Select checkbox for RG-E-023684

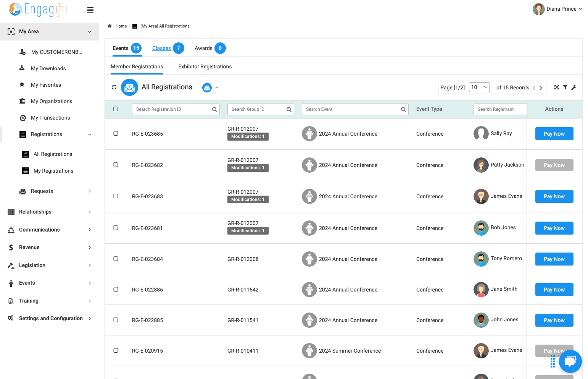coord(116,259)
